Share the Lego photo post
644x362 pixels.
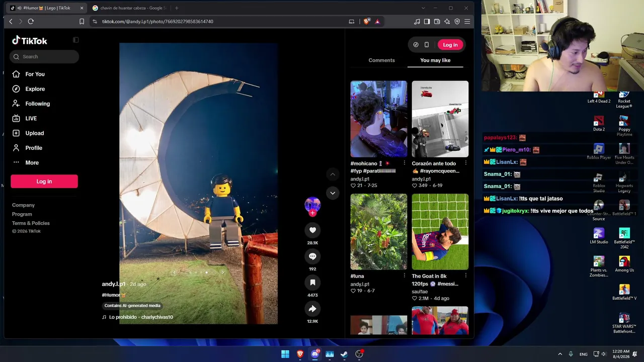pos(312,309)
